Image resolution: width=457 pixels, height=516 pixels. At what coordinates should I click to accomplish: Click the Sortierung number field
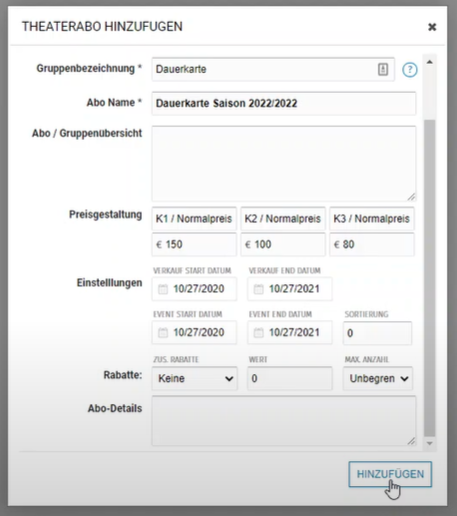click(377, 333)
